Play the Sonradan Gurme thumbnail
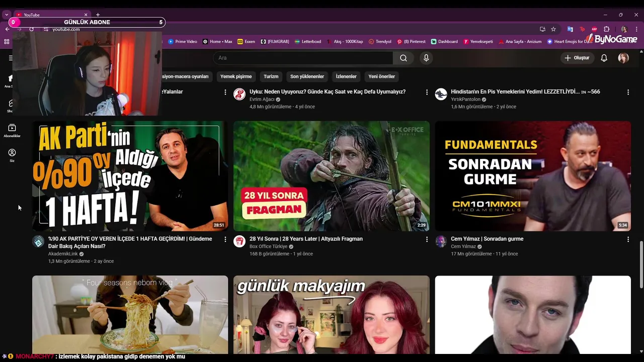This screenshot has width=644, height=362. (x=533, y=176)
